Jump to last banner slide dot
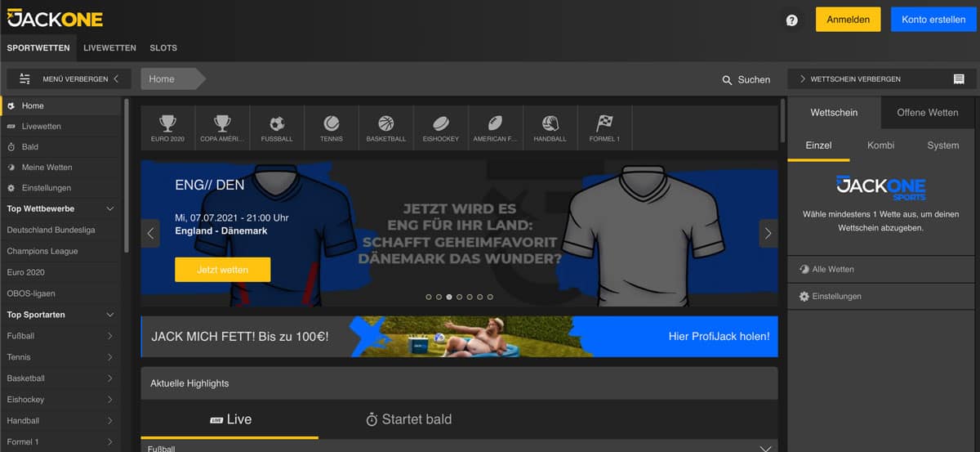The height and width of the screenshot is (452, 980). (x=490, y=298)
